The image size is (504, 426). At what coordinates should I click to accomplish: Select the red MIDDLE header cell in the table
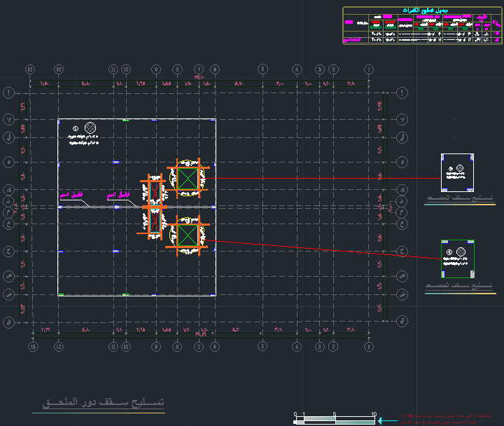click(x=376, y=22)
